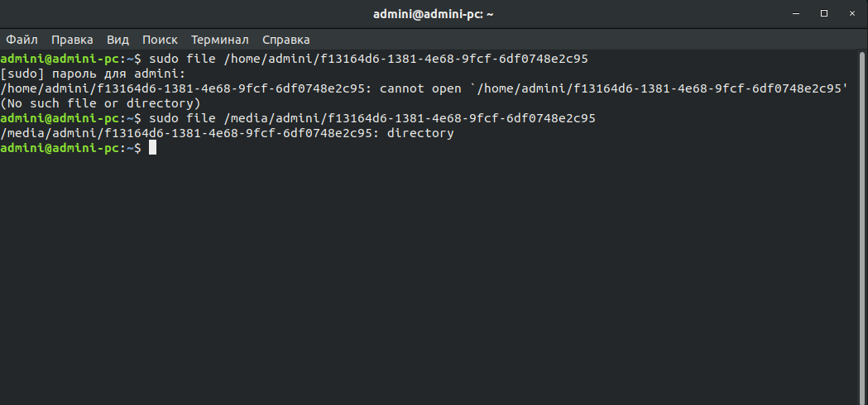Click the title bar text admini@admini-pc: ~
The height and width of the screenshot is (405, 868).
434,13
